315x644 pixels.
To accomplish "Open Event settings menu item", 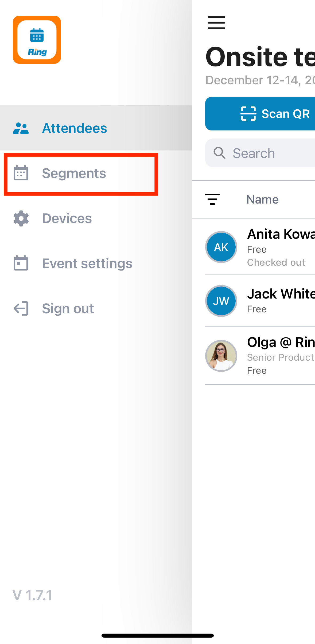I will pos(96,263).
